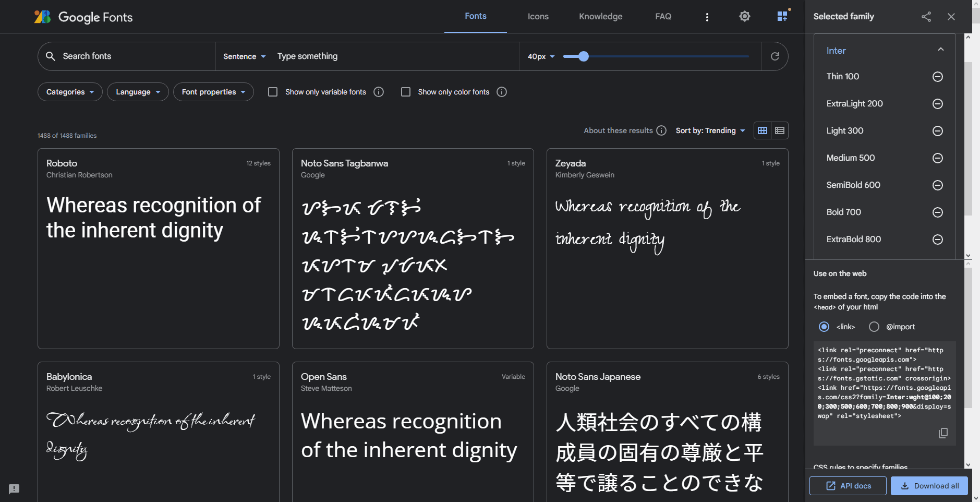Image resolution: width=980 pixels, height=502 pixels.
Task: Open the Noto Sans Japanese font card
Action: coord(668,432)
